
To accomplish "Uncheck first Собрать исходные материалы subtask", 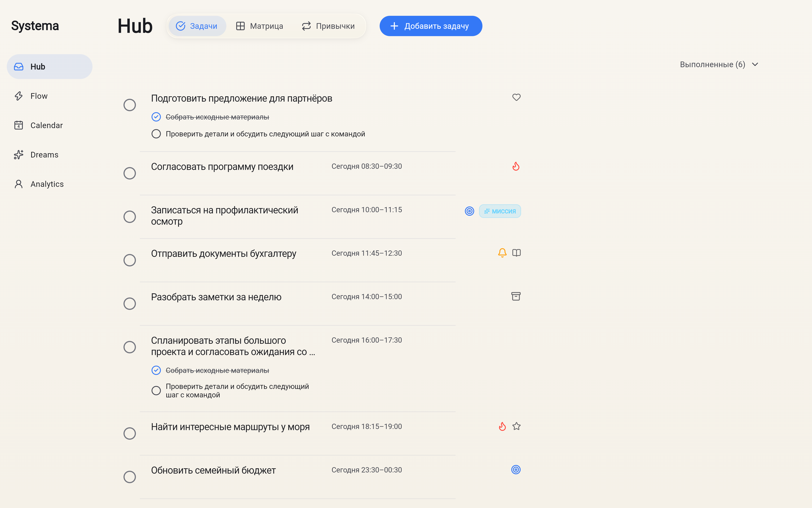I will pos(156,117).
